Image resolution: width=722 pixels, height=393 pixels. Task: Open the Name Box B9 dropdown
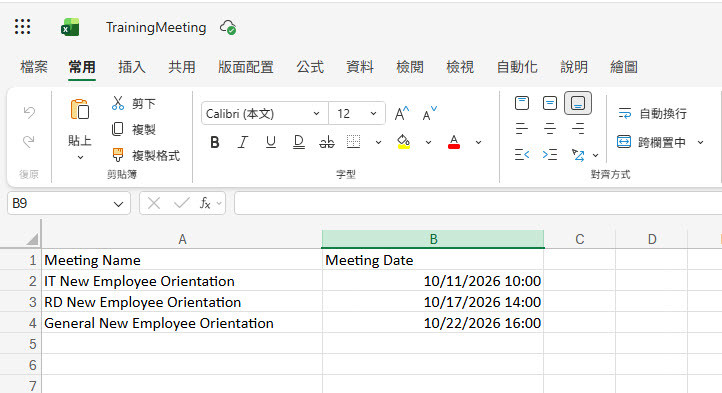click(x=118, y=204)
